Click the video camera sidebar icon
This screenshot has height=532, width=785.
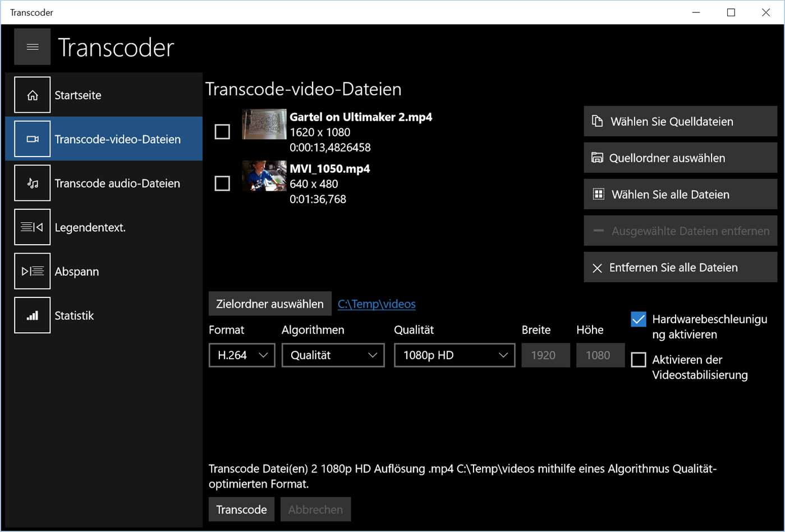click(32, 139)
